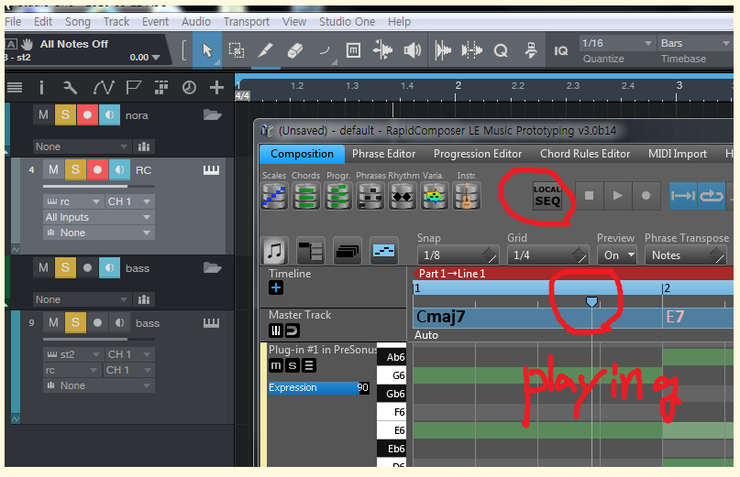
Task: Select the Listen speaker tool
Action: coord(412,50)
